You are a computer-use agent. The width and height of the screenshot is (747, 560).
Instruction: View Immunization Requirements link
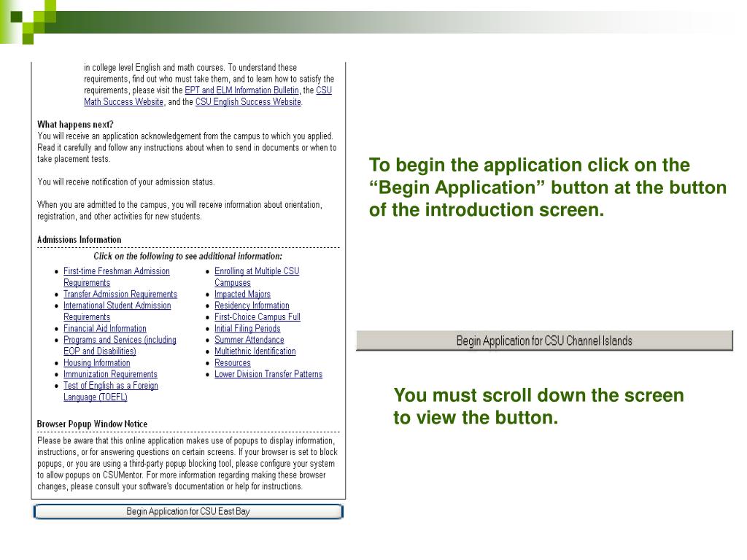[110, 374]
